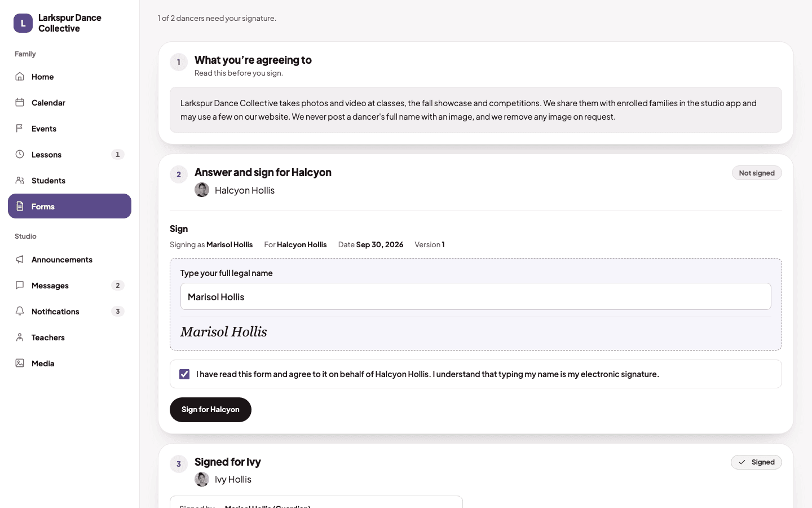
Task: View Notifications list
Action: [69, 312]
